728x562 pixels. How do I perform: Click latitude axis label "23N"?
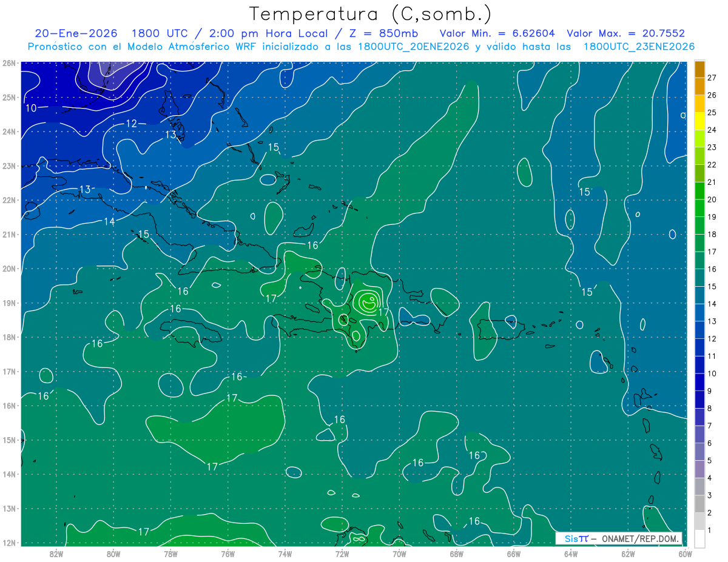click(x=8, y=166)
